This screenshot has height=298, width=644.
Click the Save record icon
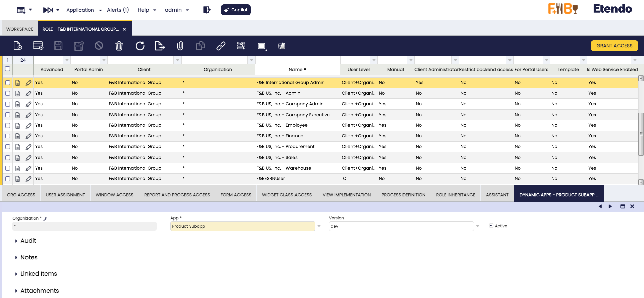coord(58,46)
